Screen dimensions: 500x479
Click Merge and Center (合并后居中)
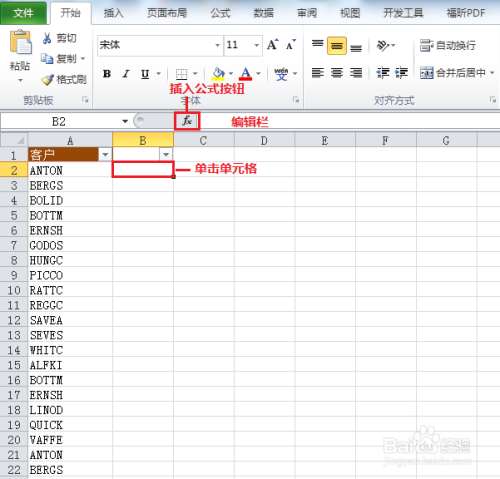click(453, 73)
